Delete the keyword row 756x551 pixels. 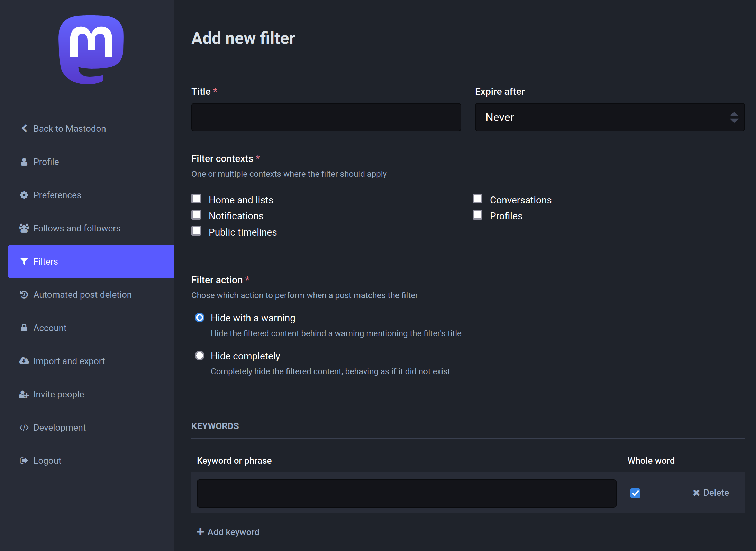[711, 492]
